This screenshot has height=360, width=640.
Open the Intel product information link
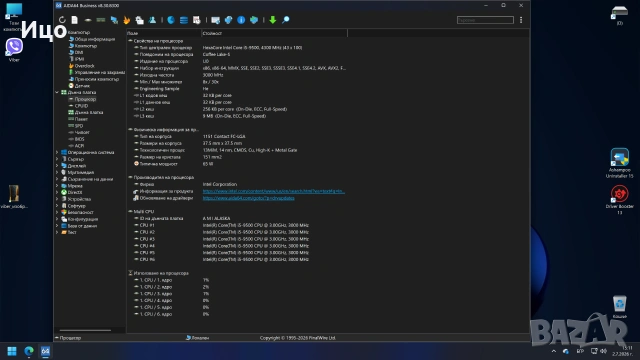point(273,191)
